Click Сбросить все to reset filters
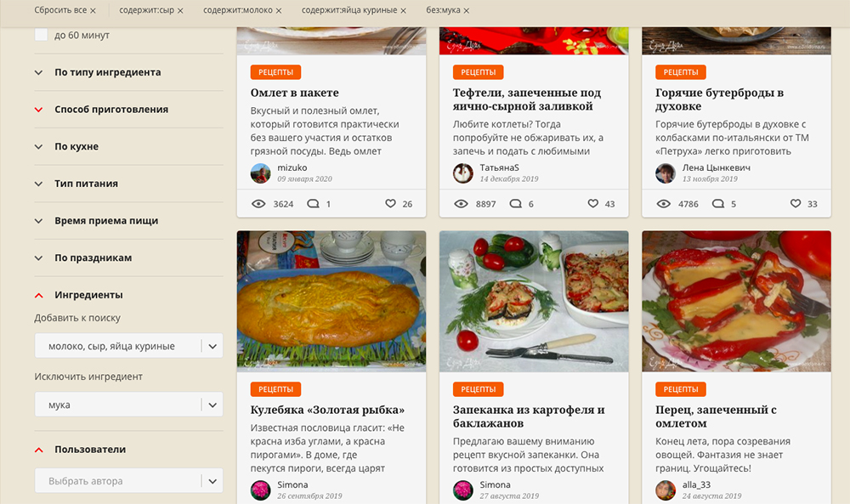Viewport: 850px width, 504px height. (x=65, y=10)
